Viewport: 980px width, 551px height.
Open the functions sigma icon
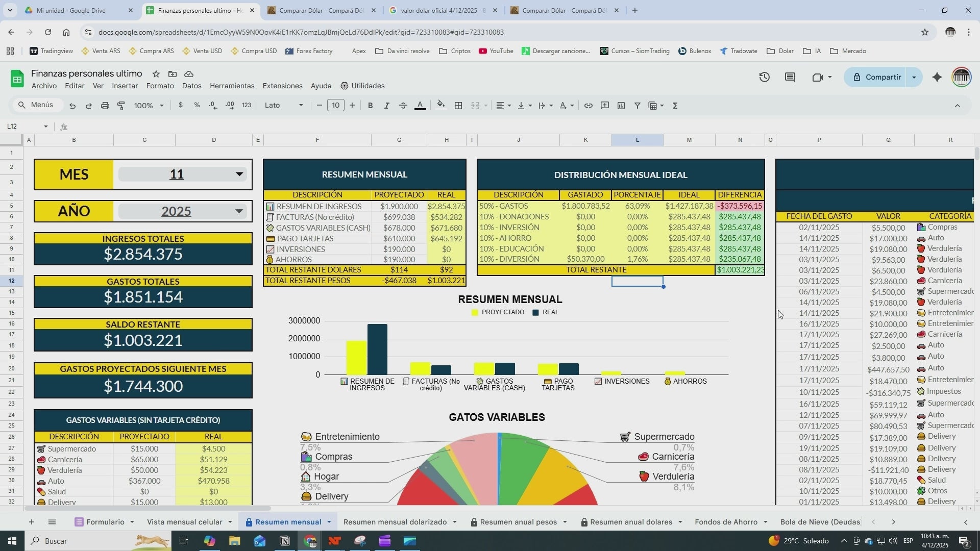(x=675, y=106)
